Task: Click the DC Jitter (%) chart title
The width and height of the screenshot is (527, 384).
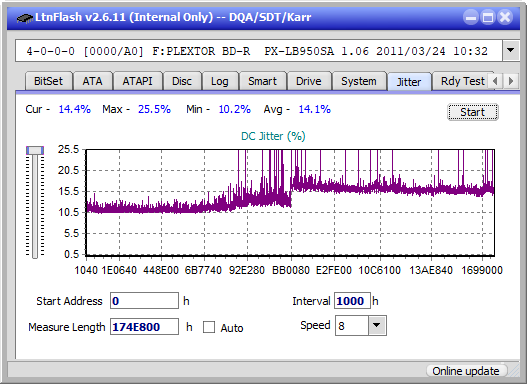Action: (273, 136)
